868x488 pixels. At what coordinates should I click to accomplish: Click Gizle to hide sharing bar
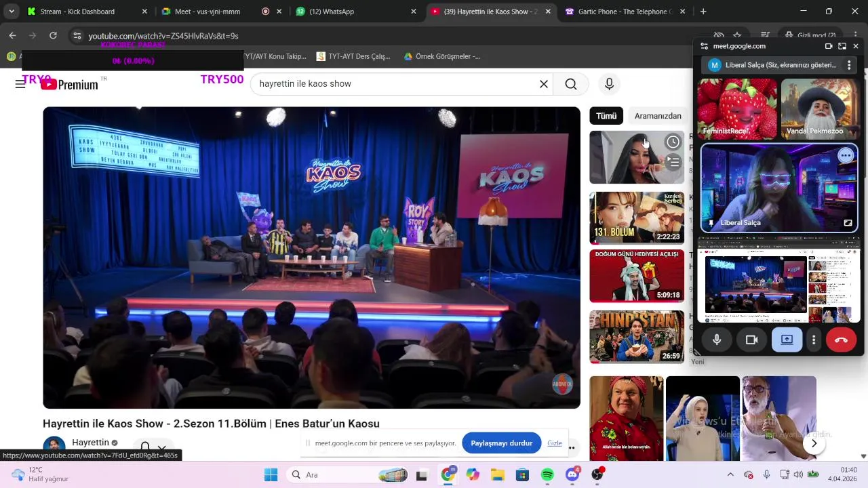(x=555, y=443)
